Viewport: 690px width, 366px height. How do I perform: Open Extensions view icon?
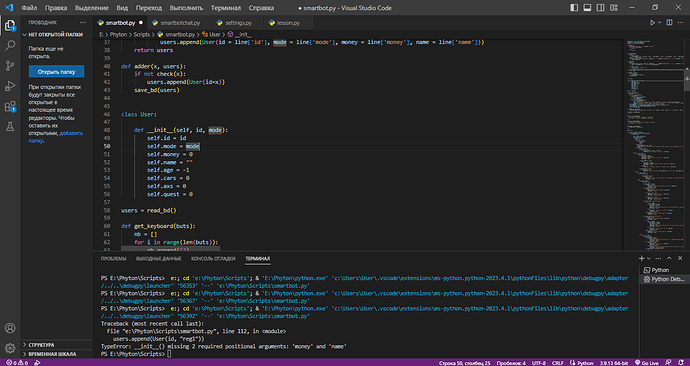10,106
